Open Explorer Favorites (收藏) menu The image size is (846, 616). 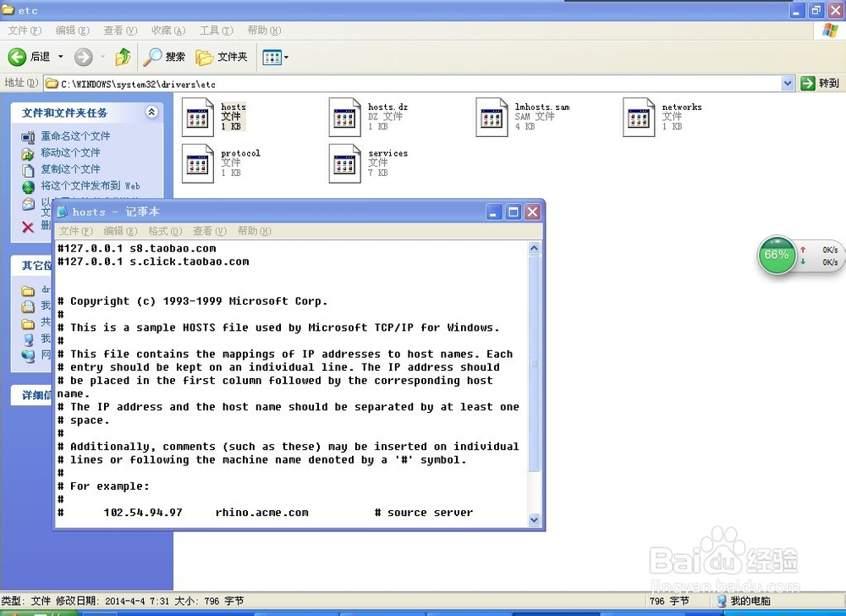tap(168, 30)
